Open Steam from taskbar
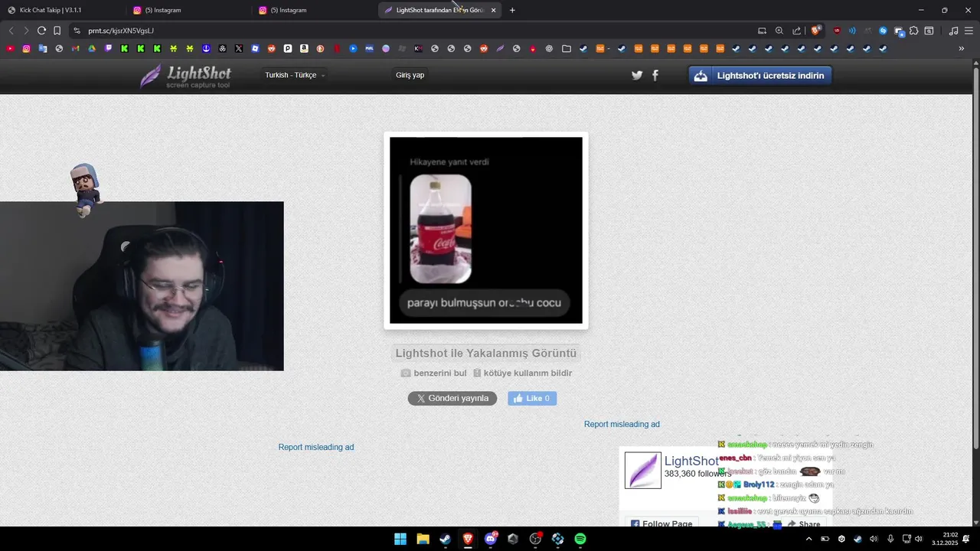Viewport: 980px width, 551px height. pos(445,539)
